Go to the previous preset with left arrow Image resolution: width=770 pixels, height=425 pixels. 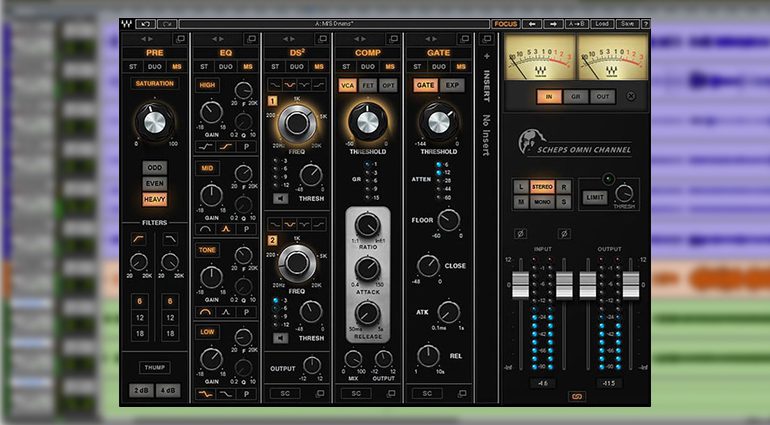532,24
